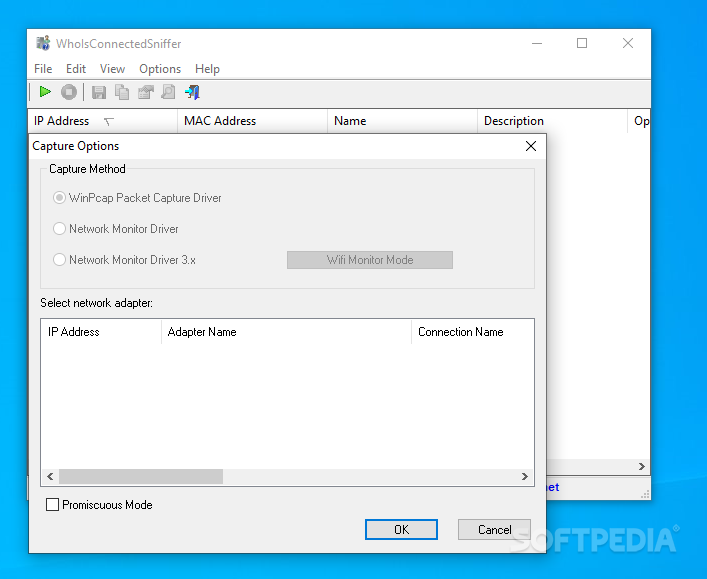Open the File menu
The width and height of the screenshot is (707, 579).
tap(43, 69)
